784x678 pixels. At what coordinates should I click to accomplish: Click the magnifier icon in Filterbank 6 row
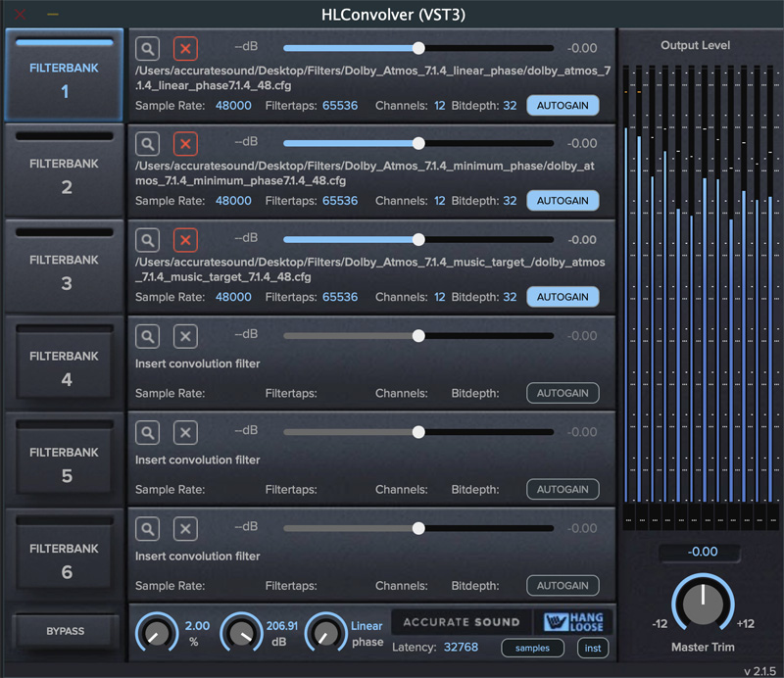147,528
